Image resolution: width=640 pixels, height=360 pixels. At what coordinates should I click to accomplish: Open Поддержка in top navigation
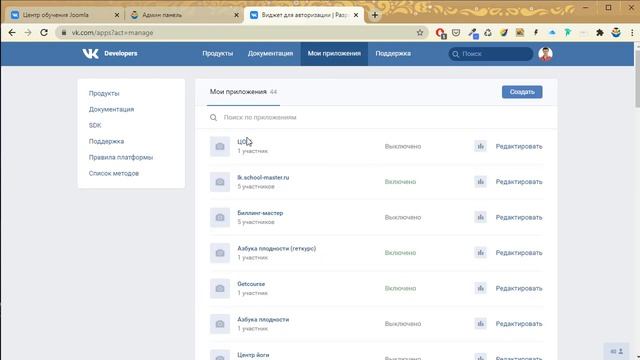tap(393, 53)
